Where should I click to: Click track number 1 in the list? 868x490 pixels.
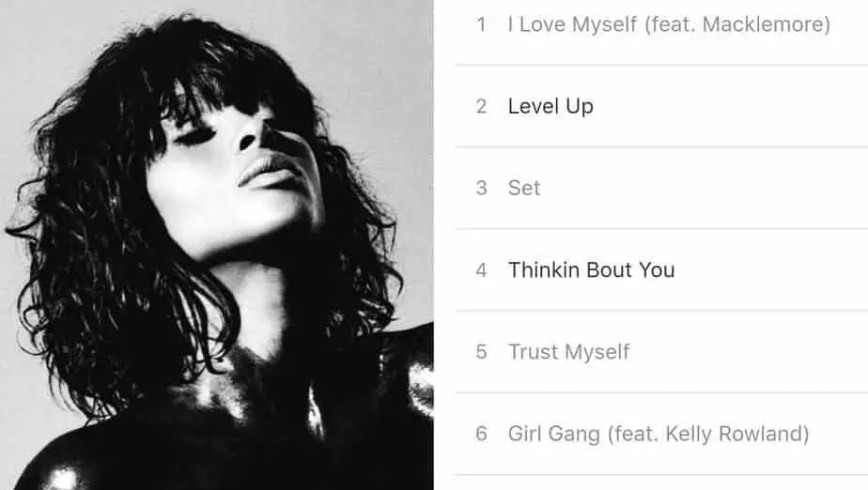[x=481, y=24]
